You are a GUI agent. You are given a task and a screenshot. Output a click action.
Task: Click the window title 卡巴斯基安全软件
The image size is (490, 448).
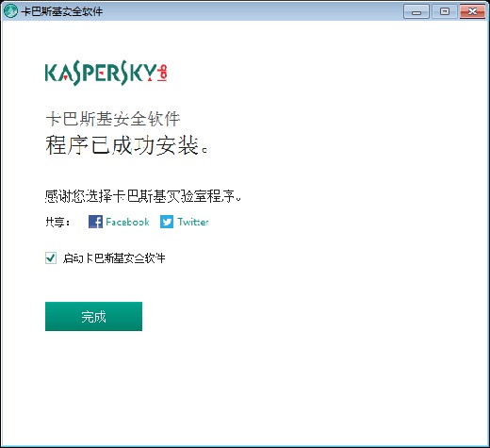(x=62, y=11)
